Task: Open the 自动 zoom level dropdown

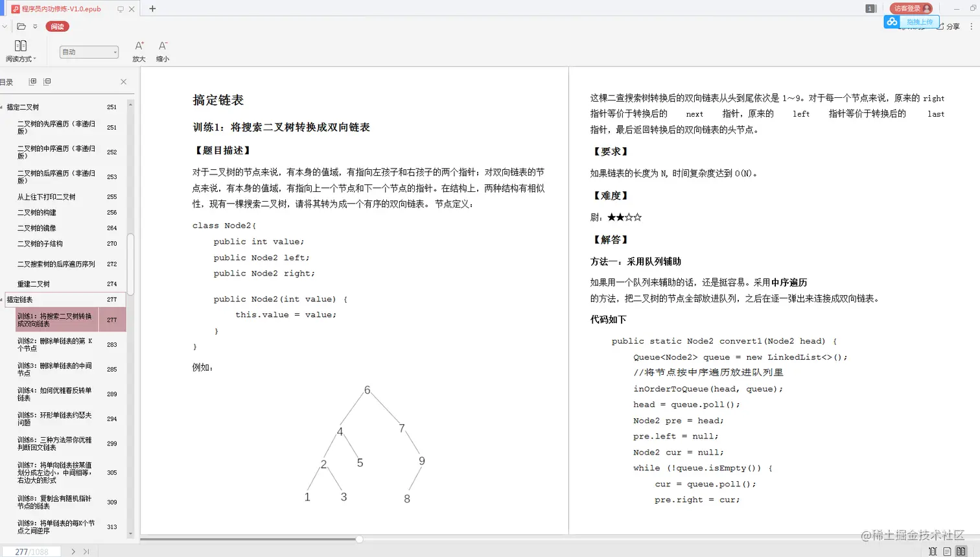Action: (89, 51)
